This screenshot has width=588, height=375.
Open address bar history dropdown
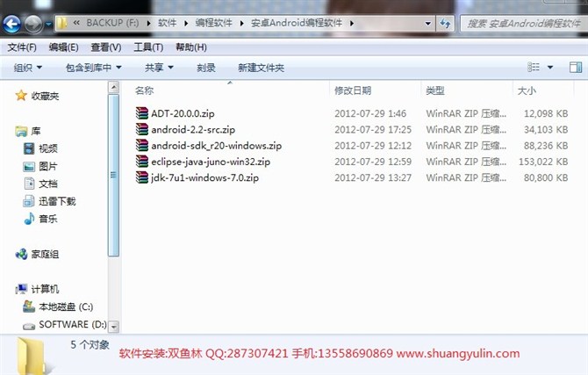pos(428,24)
